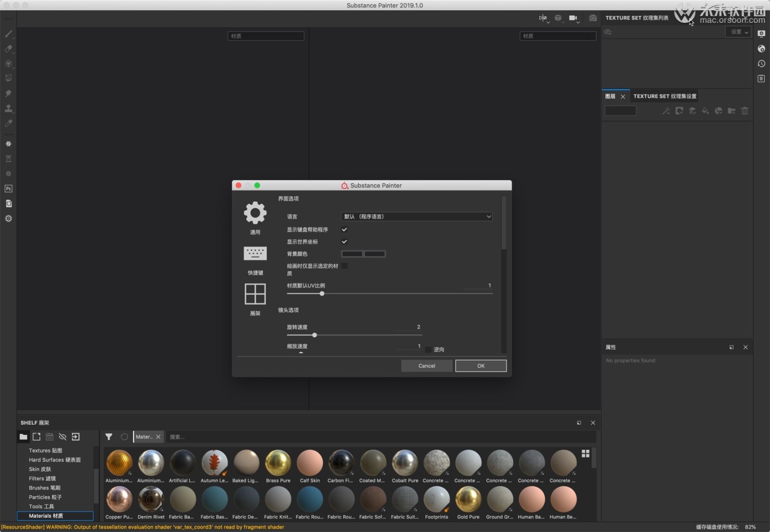The height and width of the screenshot is (532, 770).
Task: Click the delete layer trash icon
Action: point(745,111)
